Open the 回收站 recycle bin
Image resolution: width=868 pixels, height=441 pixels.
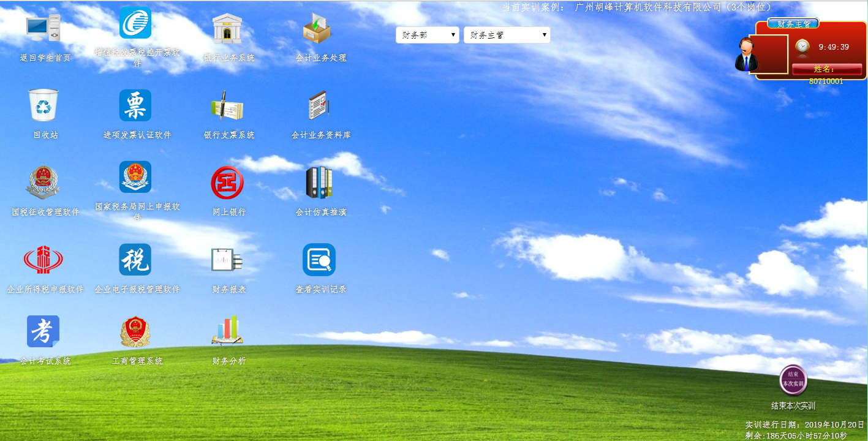pyautogui.click(x=44, y=105)
